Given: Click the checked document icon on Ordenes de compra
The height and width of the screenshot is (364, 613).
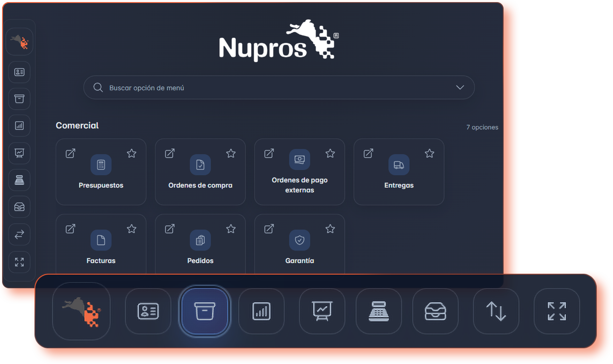Looking at the screenshot, I should click(x=200, y=165).
